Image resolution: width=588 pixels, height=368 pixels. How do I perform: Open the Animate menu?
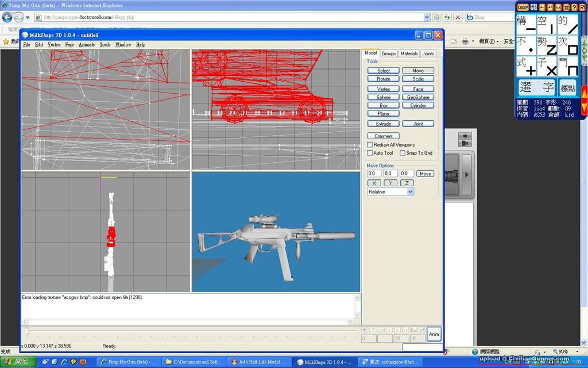point(87,44)
